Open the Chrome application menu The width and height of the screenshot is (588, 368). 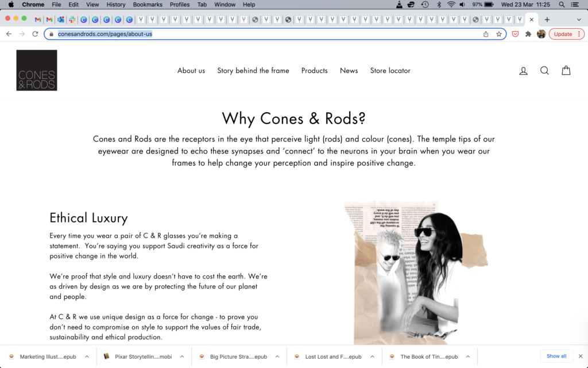coord(33,5)
